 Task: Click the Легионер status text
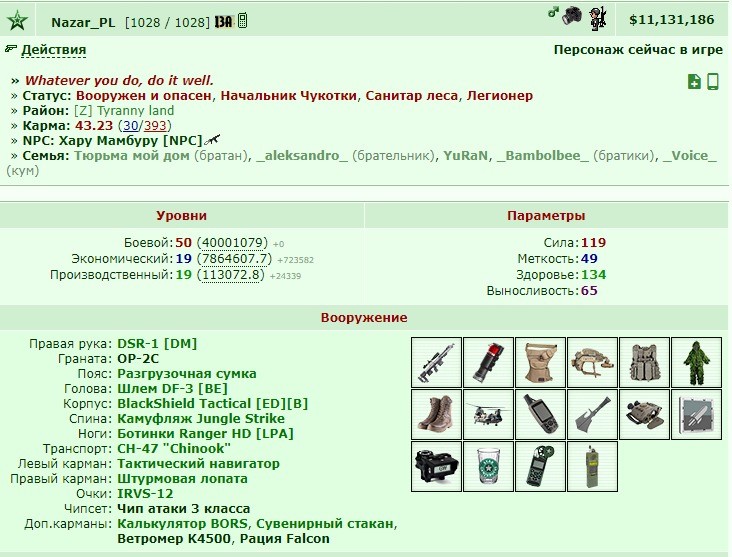tap(500, 96)
